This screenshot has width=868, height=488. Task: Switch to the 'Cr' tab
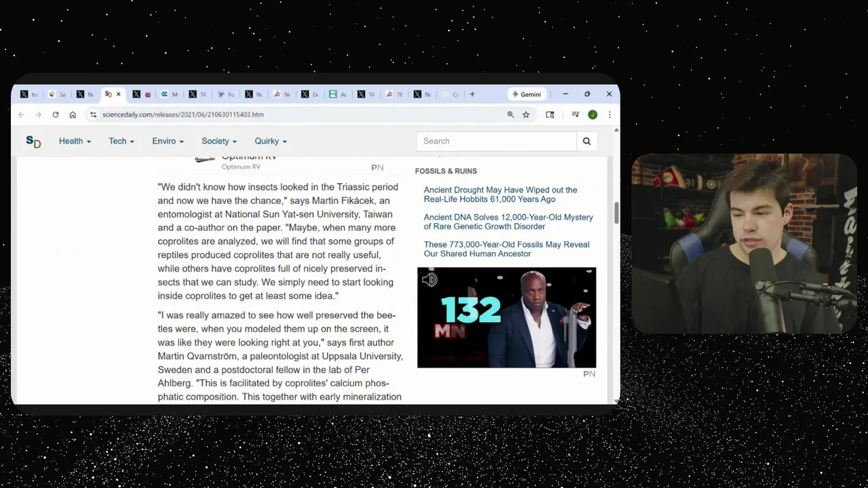point(450,94)
